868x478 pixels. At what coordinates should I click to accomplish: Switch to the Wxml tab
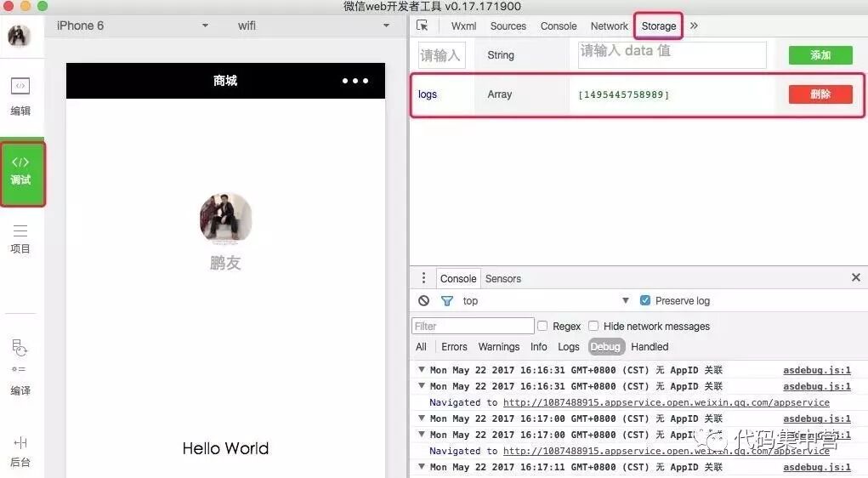tap(463, 26)
